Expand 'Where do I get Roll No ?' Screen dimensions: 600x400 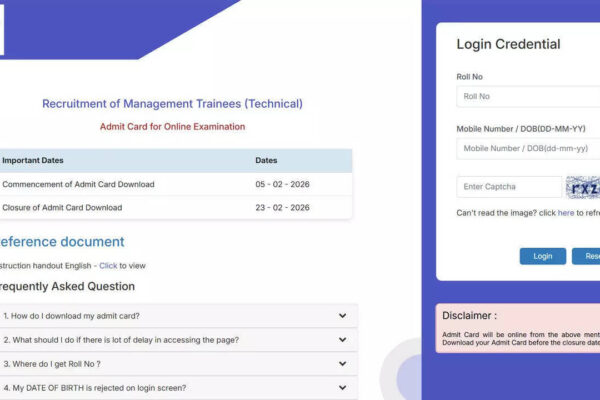pyautogui.click(x=178, y=364)
